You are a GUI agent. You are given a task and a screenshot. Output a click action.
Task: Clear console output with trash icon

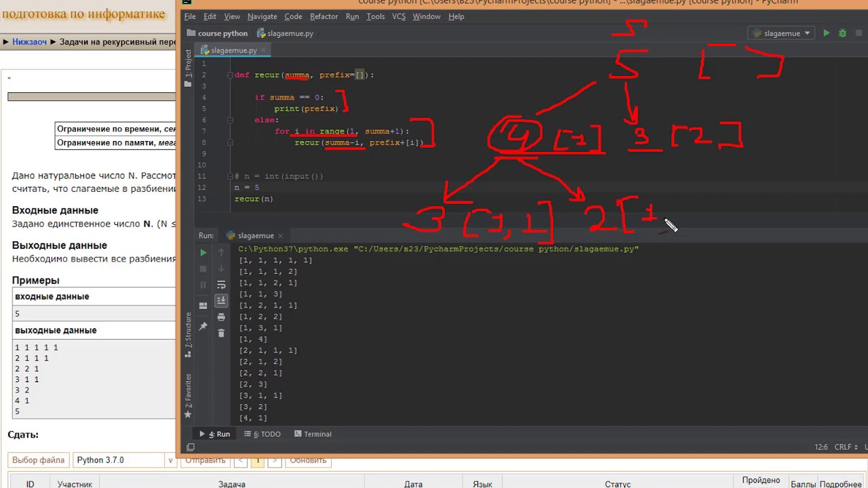pos(221,333)
